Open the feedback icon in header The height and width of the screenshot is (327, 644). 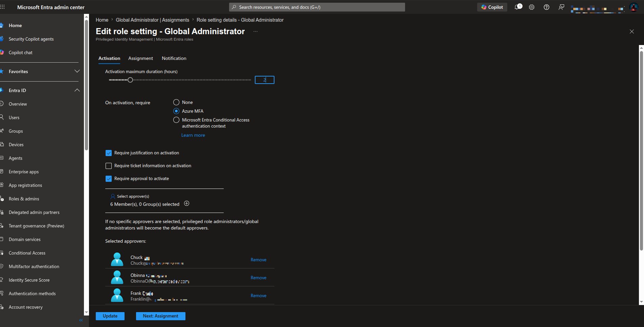tap(561, 7)
